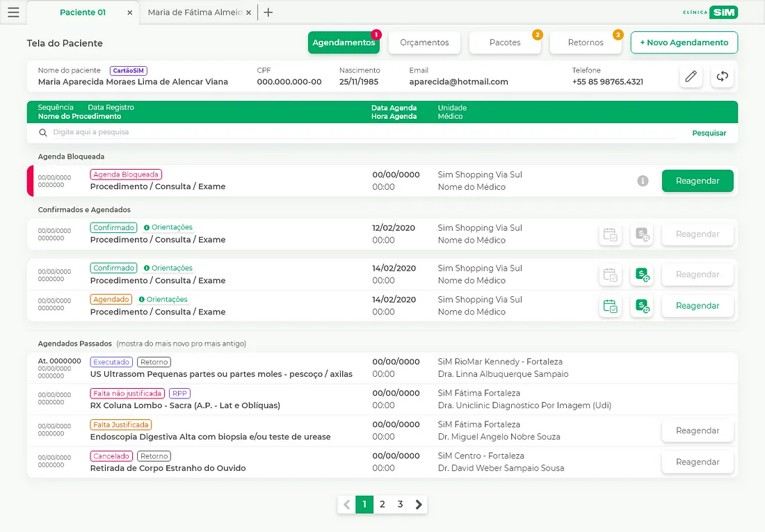
Task: Open the hamburger menu icon
Action: (13, 13)
